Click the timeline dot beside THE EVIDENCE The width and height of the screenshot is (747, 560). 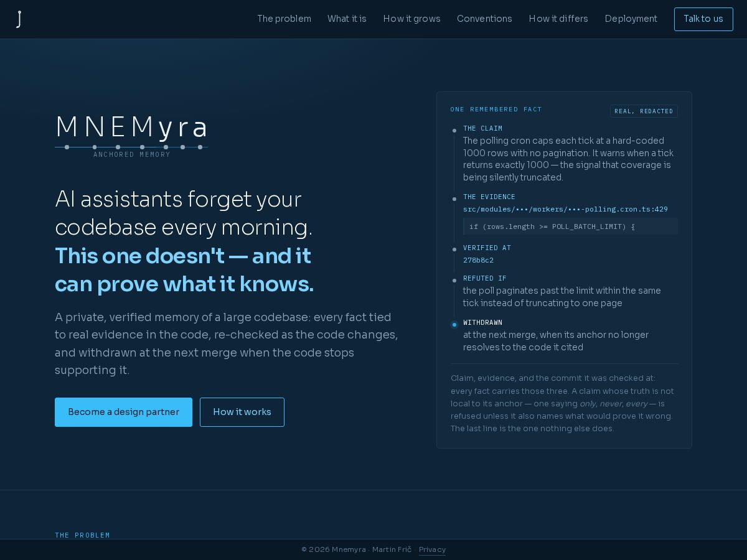pyautogui.click(x=454, y=199)
